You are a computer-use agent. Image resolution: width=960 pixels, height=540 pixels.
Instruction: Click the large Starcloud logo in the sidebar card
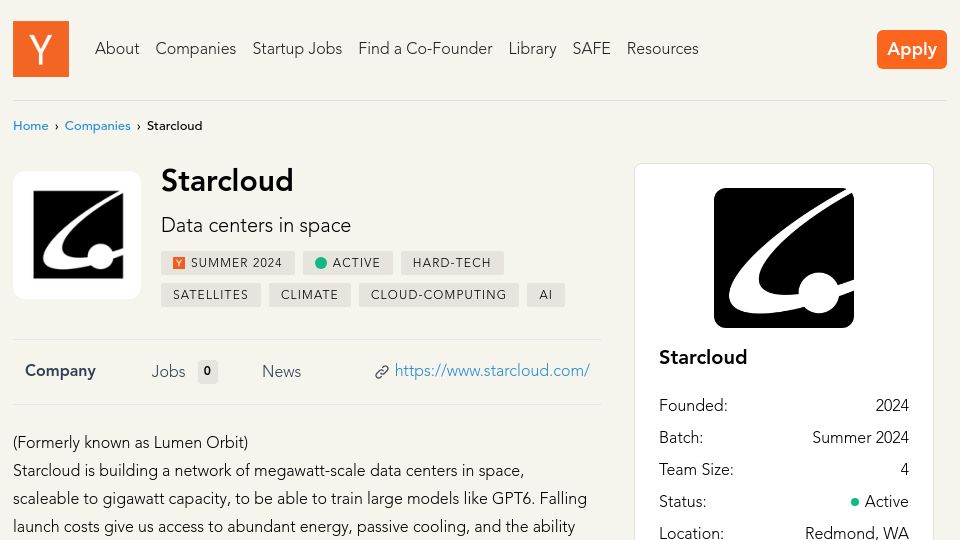click(x=784, y=258)
